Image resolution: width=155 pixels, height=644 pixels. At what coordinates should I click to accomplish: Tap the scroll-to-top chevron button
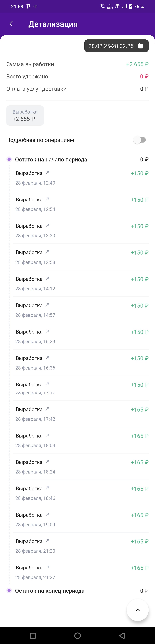(137, 610)
